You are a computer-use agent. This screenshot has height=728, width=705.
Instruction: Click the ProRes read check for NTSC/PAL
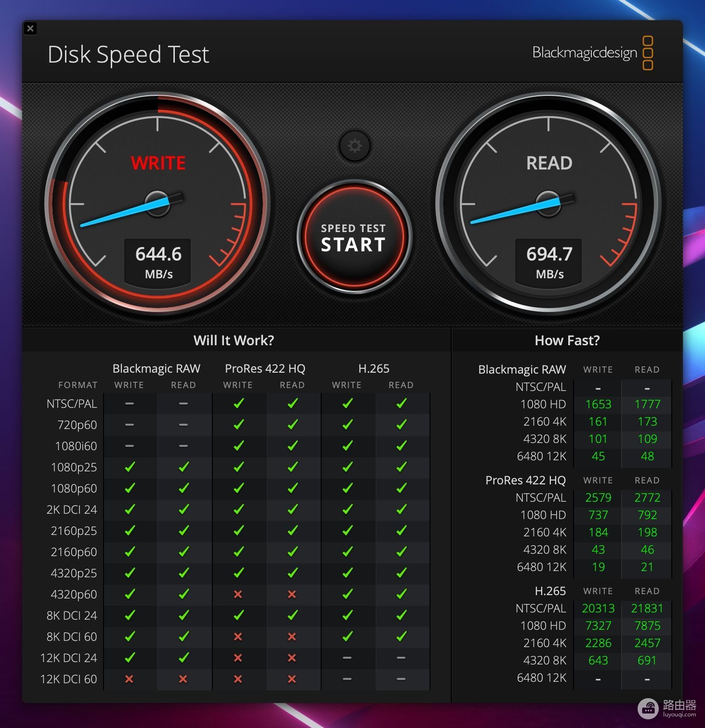click(292, 403)
